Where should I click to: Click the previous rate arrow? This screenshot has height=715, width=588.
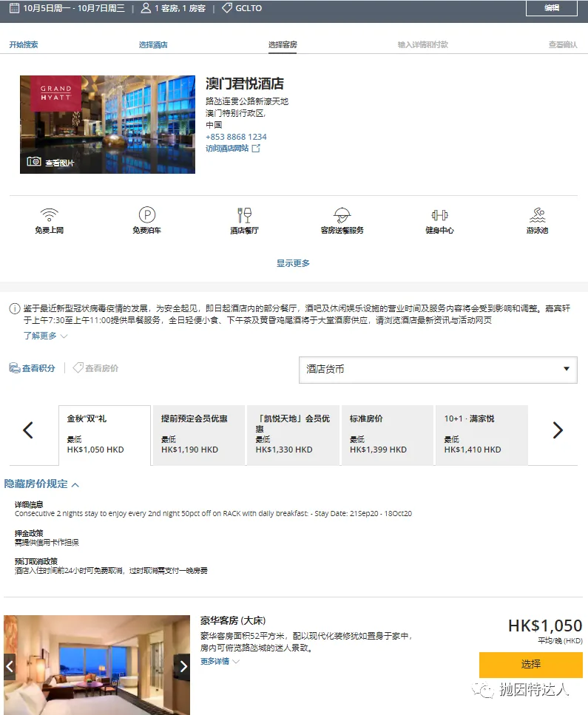(28, 430)
